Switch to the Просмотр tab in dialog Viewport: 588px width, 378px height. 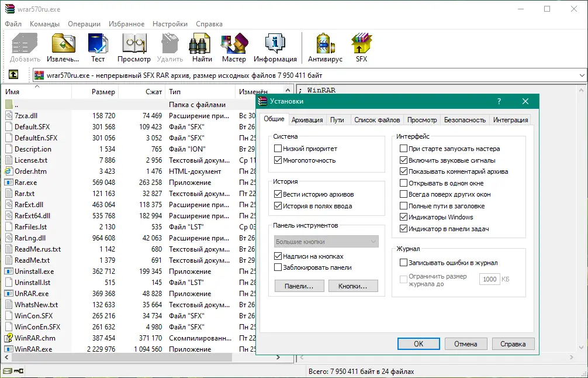click(x=422, y=120)
